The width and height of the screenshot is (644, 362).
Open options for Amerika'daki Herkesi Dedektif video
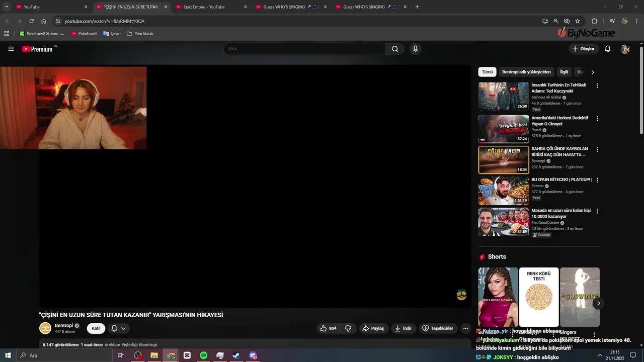(x=597, y=119)
